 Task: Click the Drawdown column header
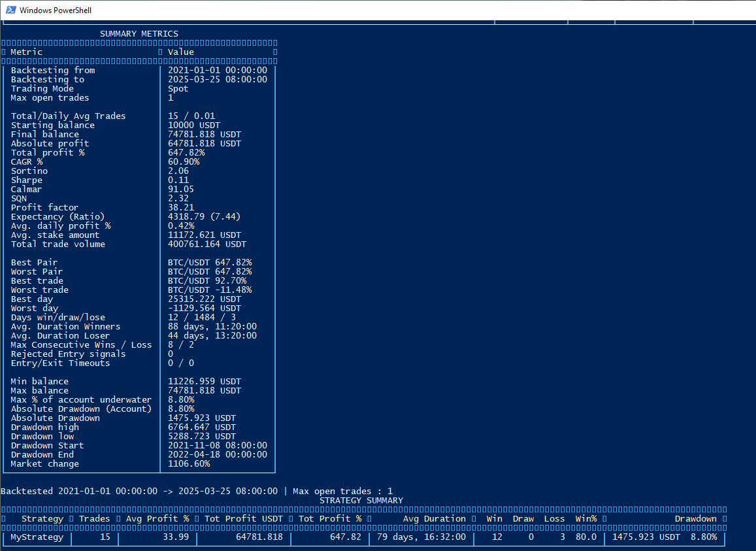coord(696,519)
